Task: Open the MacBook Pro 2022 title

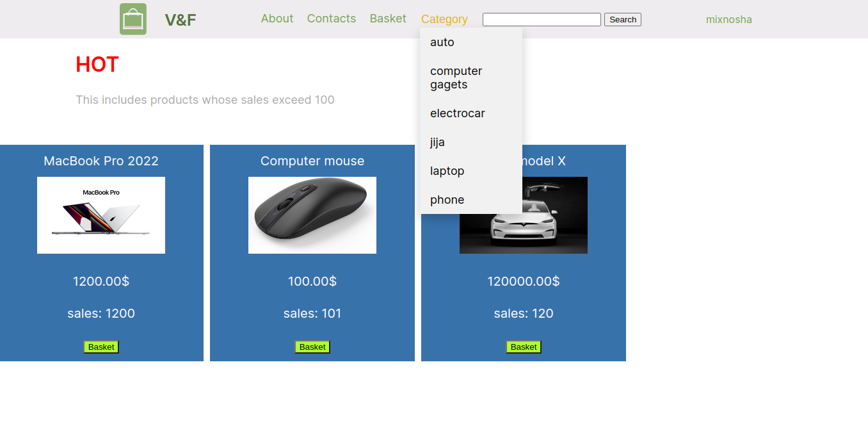Action: coord(101,161)
